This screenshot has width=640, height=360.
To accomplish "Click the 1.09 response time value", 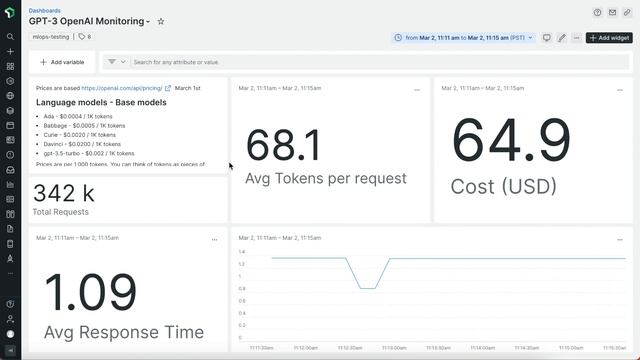I will 90,292.
